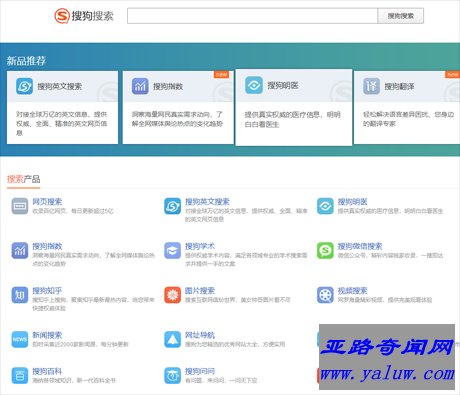
Task: Open the 新闻搜索 link
Action: [47, 335]
